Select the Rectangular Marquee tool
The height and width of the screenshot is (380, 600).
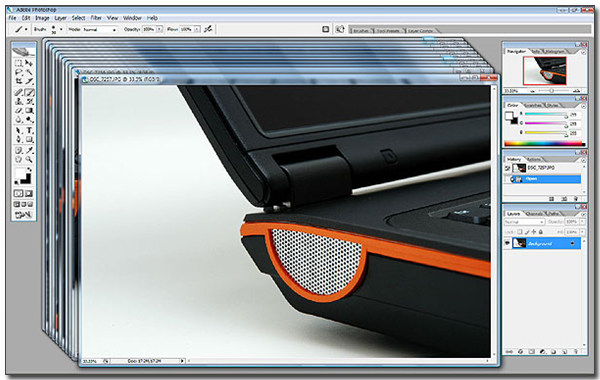coord(18,63)
